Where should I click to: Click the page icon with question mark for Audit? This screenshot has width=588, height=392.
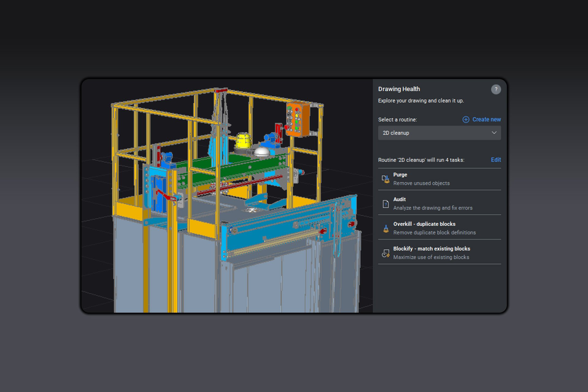(386, 203)
